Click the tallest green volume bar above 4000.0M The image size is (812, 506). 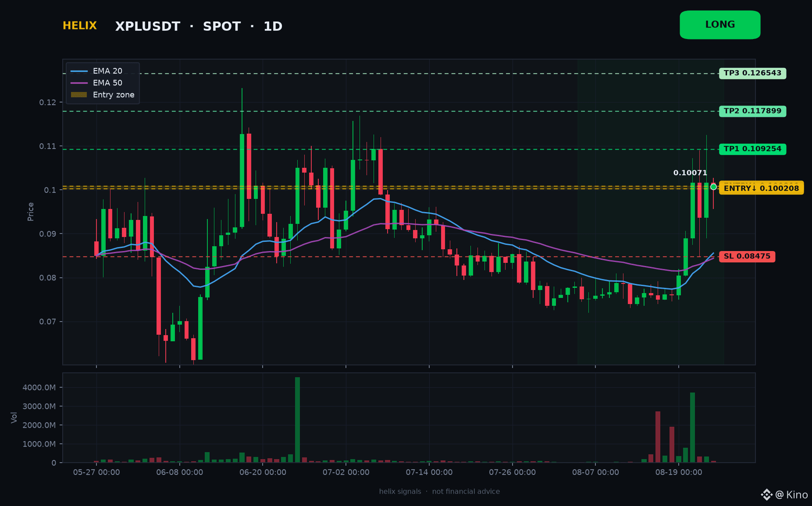coord(297,420)
